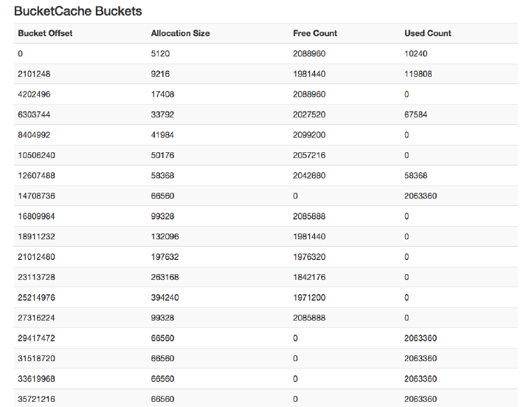The image size is (532, 407).
Task: Click the used count 10240 cell
Action: (x=416, y=54)
